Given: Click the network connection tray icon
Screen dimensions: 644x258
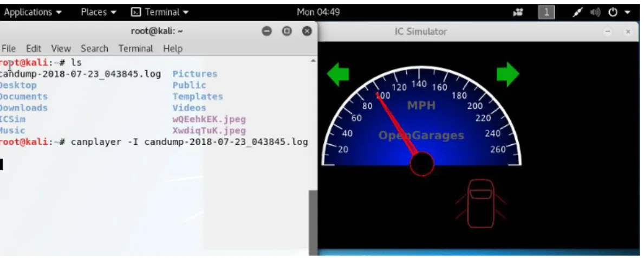Looking at the screenshot, I should tap(577, 12).
